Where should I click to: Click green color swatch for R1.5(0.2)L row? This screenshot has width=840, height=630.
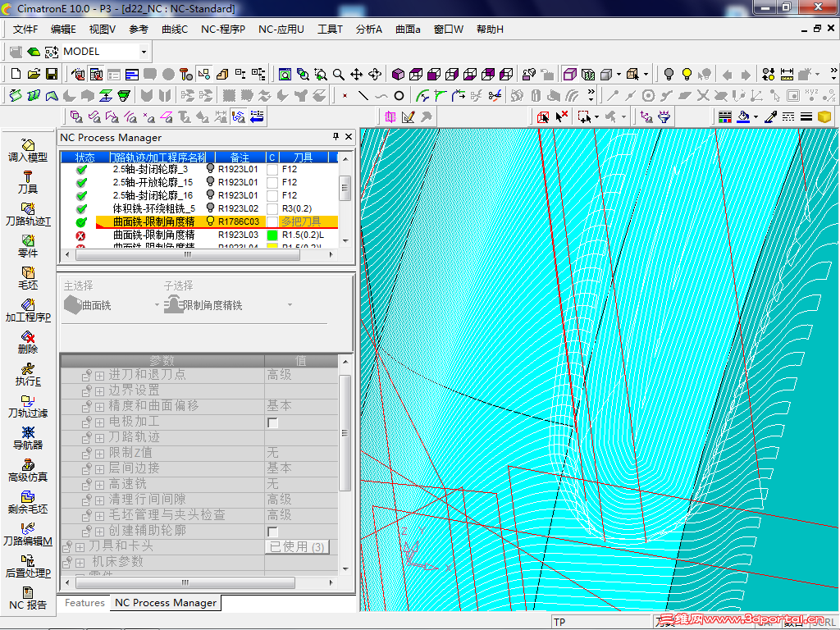[x=272, y=235]
